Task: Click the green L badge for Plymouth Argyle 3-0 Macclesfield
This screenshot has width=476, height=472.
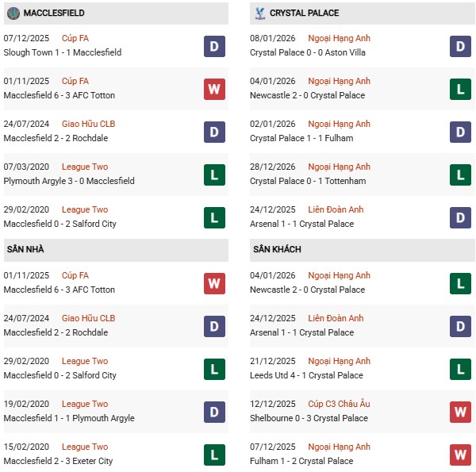Action: coord(214,175)
